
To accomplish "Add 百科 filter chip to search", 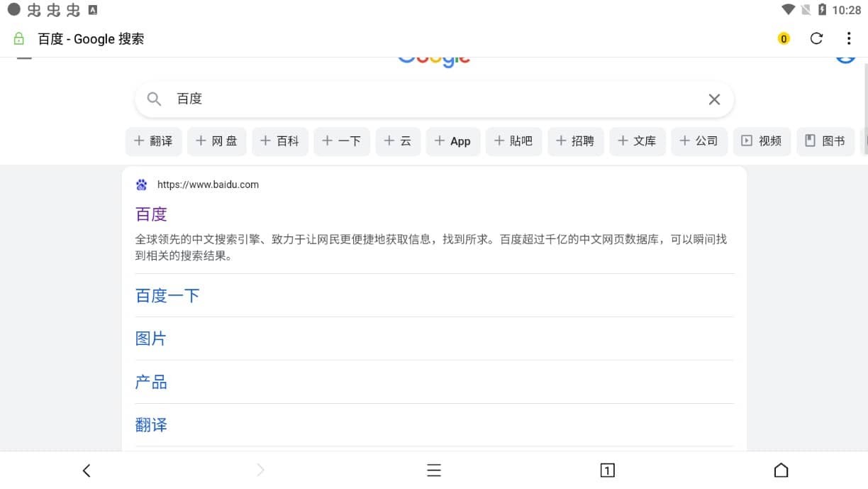I will [x=280, y=141].
